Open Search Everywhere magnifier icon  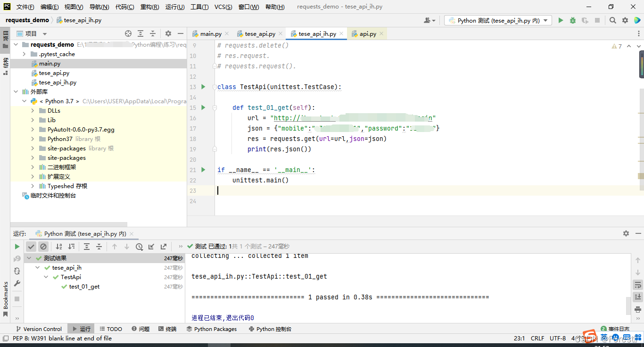613,20
